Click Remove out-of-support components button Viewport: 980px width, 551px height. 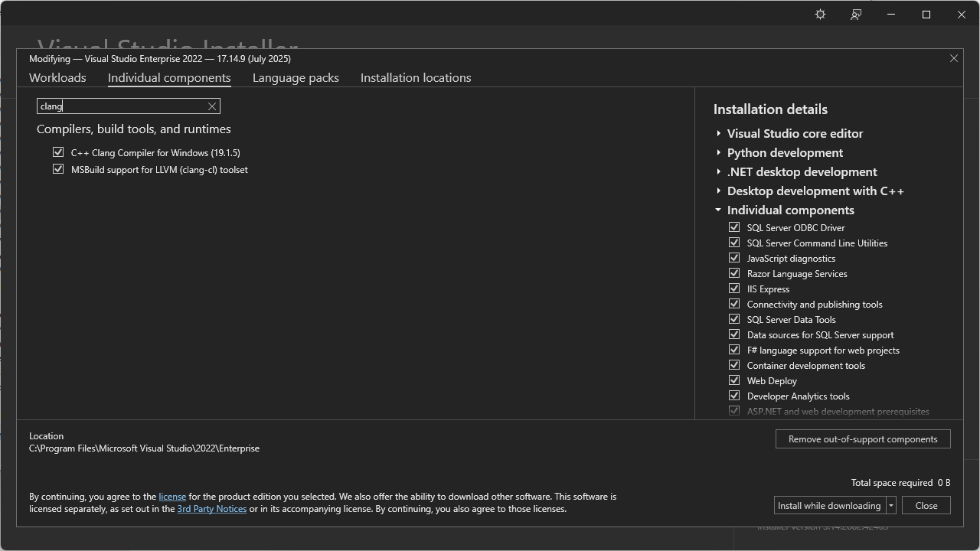pyautogui.click(x=863, y=439)
